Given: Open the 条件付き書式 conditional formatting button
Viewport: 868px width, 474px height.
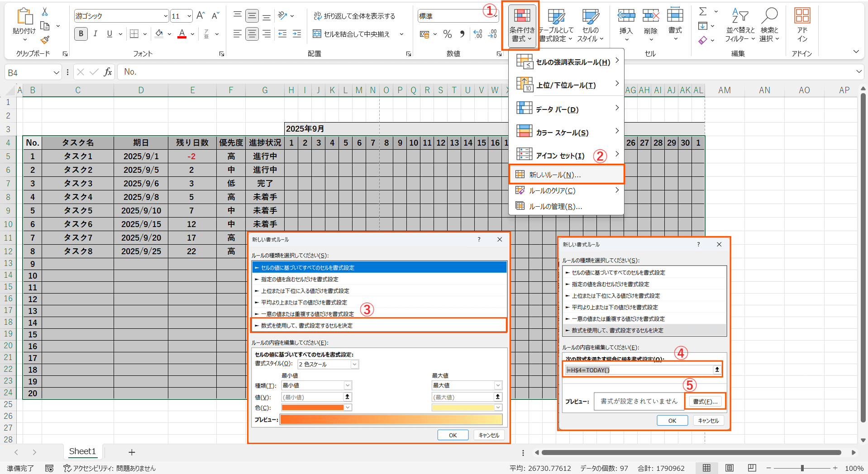Looking at the screenshot, I should [x=521, y=26].
